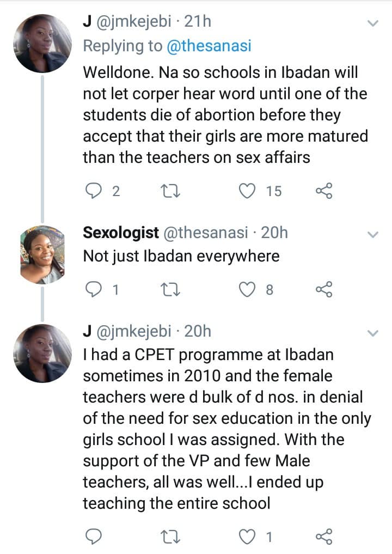Open the @thesanasi mention link
Viewport: 392px width, 554px height.
(209, 46)
